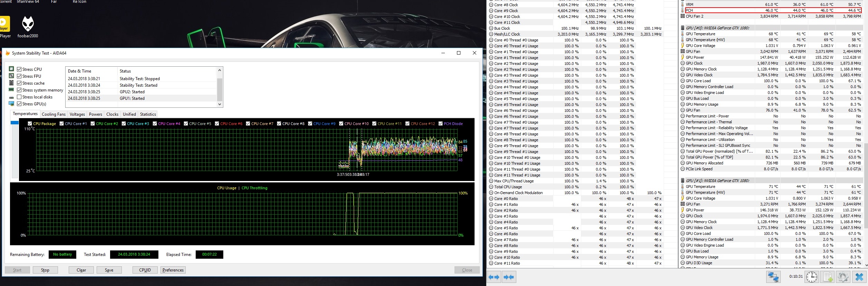Viewport: 868px width, 286px height.
Task: Click the round icon beside Max CPU/Thread Usage
Action: (x=491, y=181)
